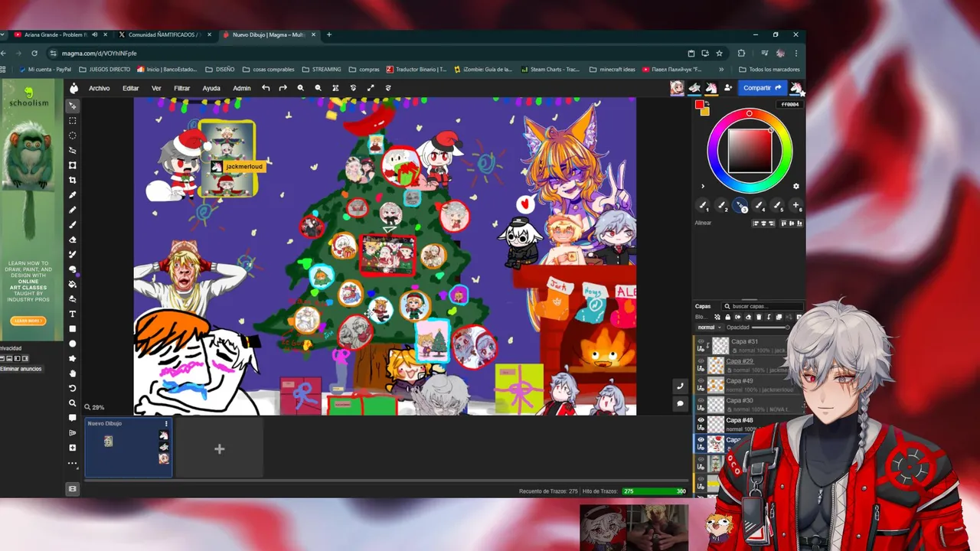This screenshot has height=551, width=980.
Task: Toggle visibility of layer Capa #31
Action: point(701,342)
